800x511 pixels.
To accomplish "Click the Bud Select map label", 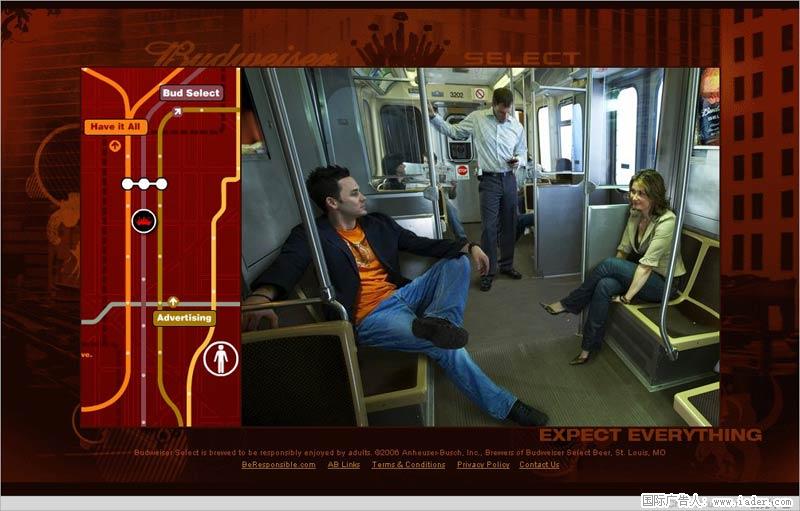I will click(191, 93).
